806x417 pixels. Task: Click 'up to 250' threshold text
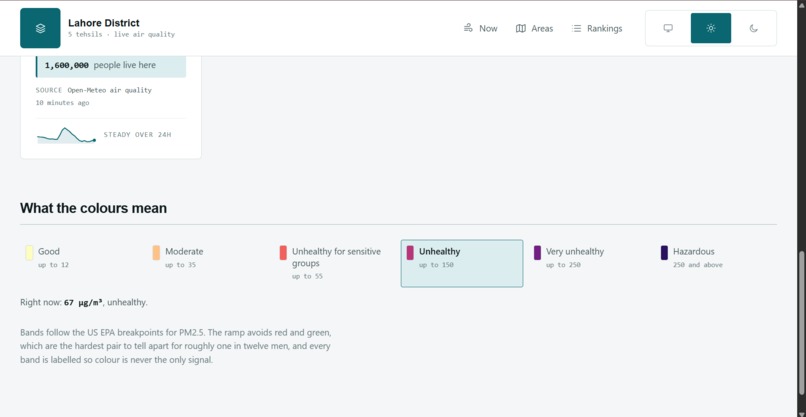(x=563, y=265)
